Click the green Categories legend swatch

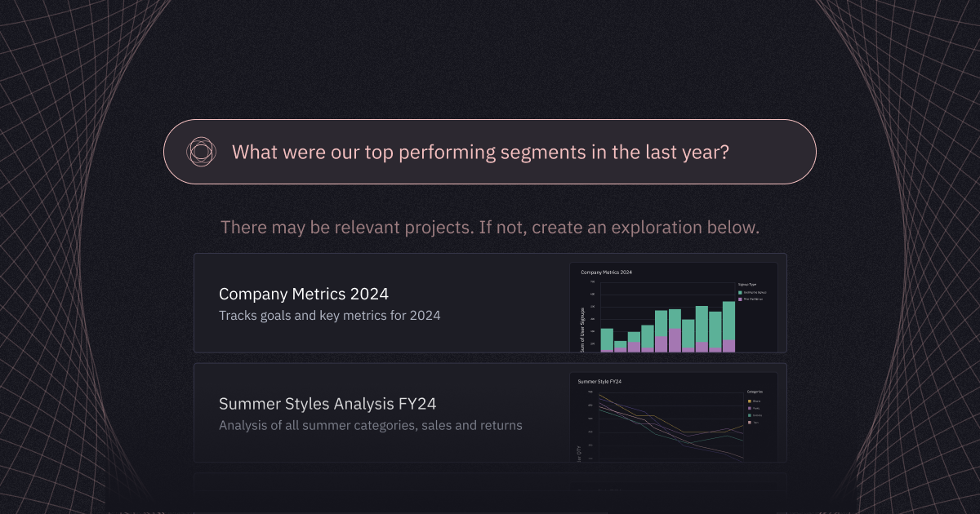coord(750,415)
